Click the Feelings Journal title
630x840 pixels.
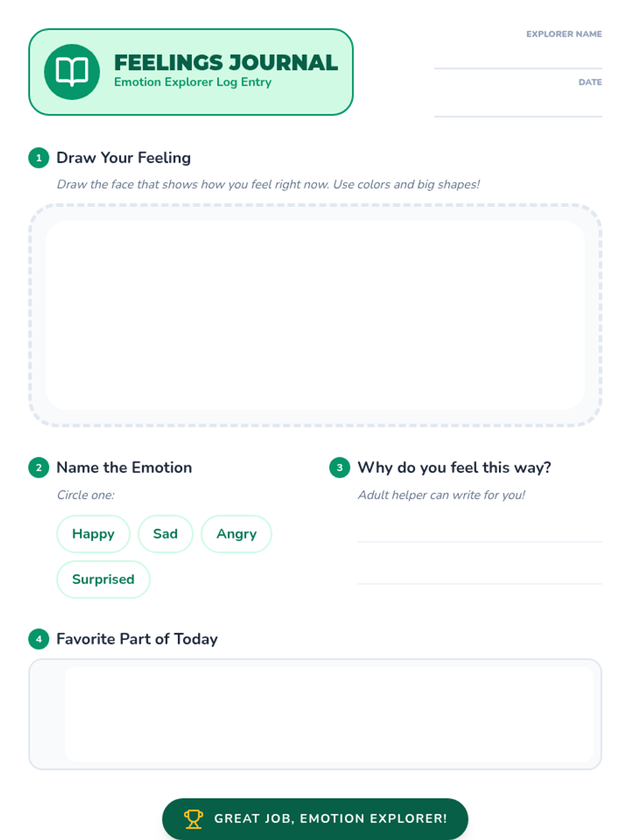coord(226,62)
